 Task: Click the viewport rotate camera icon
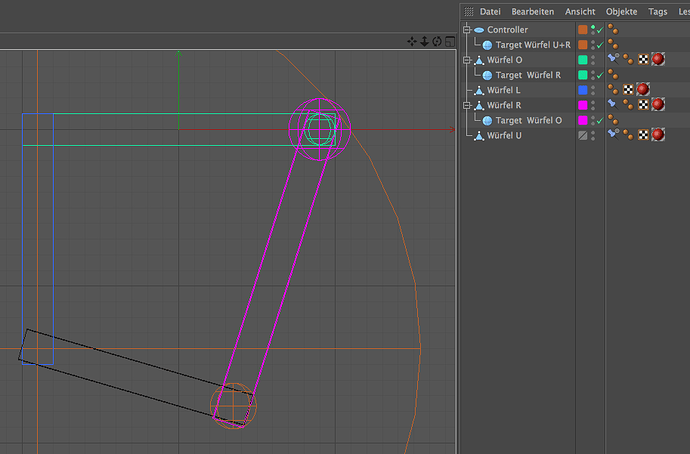tap(437, 41)
